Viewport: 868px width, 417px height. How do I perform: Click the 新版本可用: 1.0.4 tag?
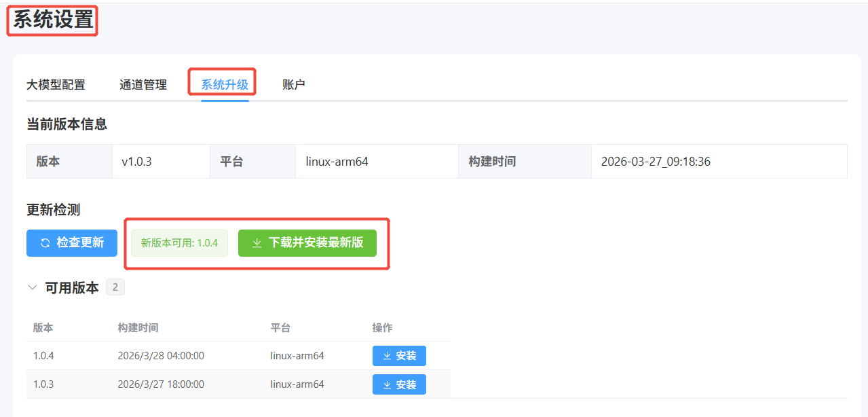pyautogui.click(x=179, y=243)
